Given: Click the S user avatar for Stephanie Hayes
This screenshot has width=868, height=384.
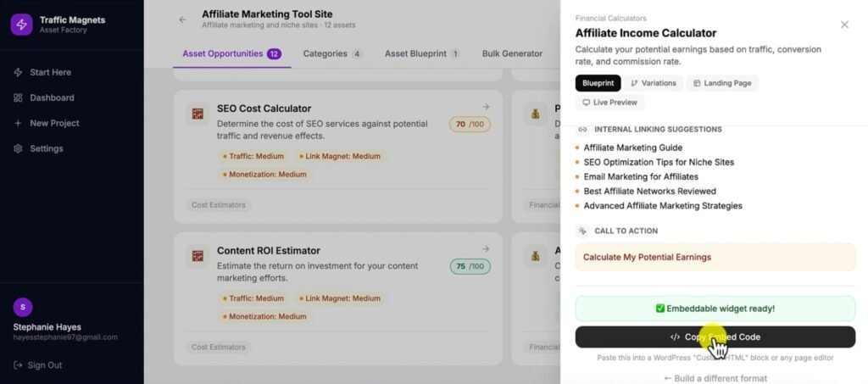Looking at the screenshot, I should coord(23,308).
